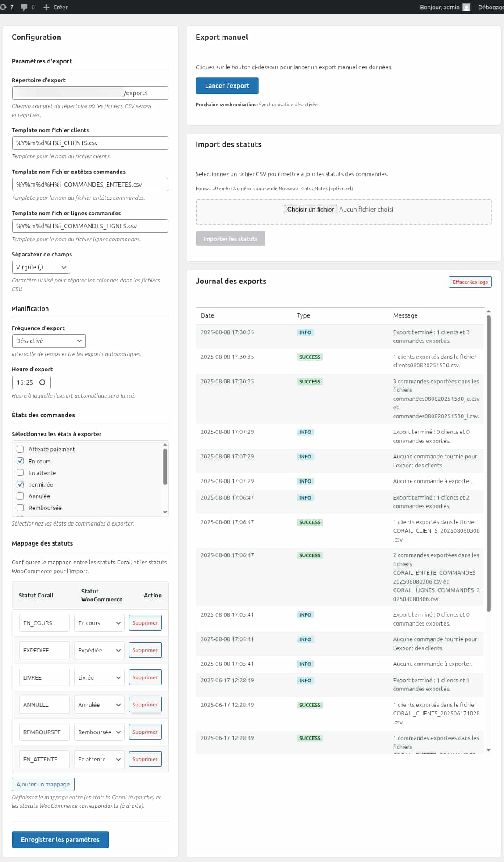Click the admin avatar icon
Screen dimensions: 504x862
[466, 7]
